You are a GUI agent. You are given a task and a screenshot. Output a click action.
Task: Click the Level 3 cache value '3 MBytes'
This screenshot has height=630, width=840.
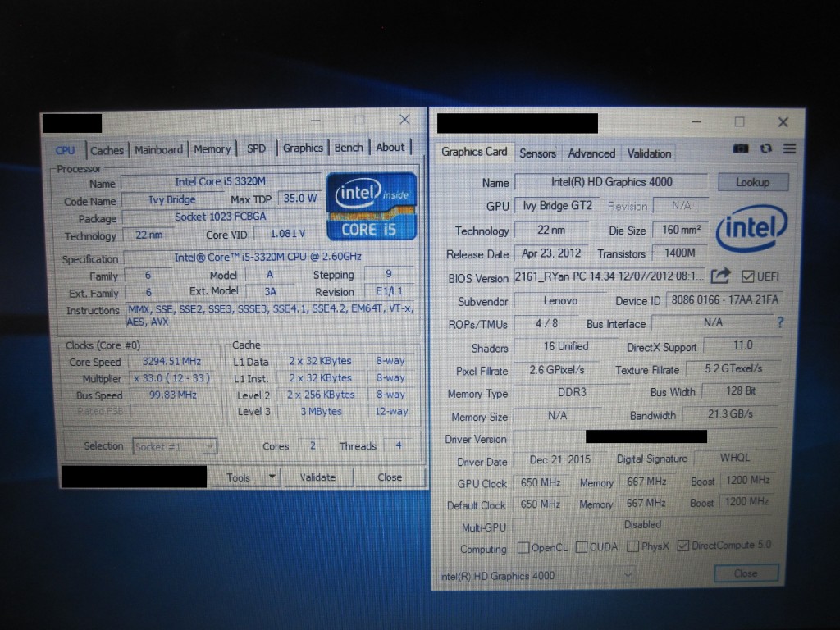[x=321, y=412]
